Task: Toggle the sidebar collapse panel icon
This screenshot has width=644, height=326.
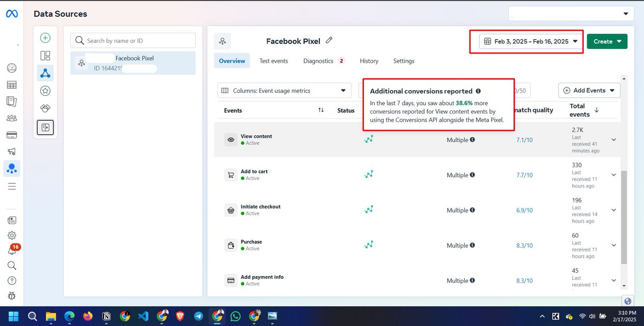Action: [x=46, y=128]
